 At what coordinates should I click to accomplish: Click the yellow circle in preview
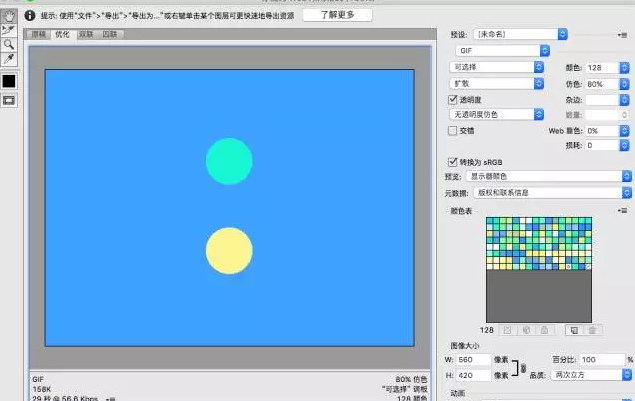click(x=229, y=251)
